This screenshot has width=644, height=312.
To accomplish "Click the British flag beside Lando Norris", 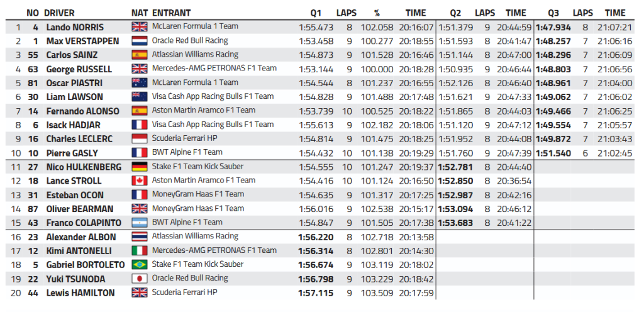I will coord(139,27).
